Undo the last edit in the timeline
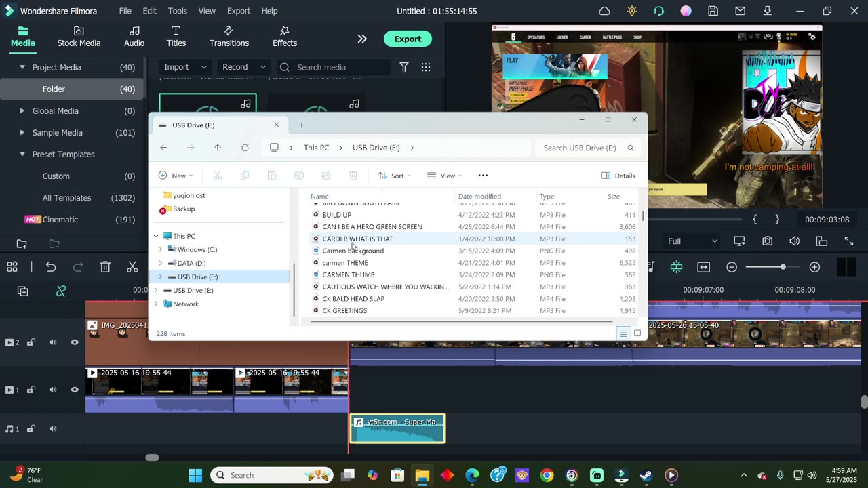Image resolution: width=868 pixels, height=488 pixels. point(51,267)
